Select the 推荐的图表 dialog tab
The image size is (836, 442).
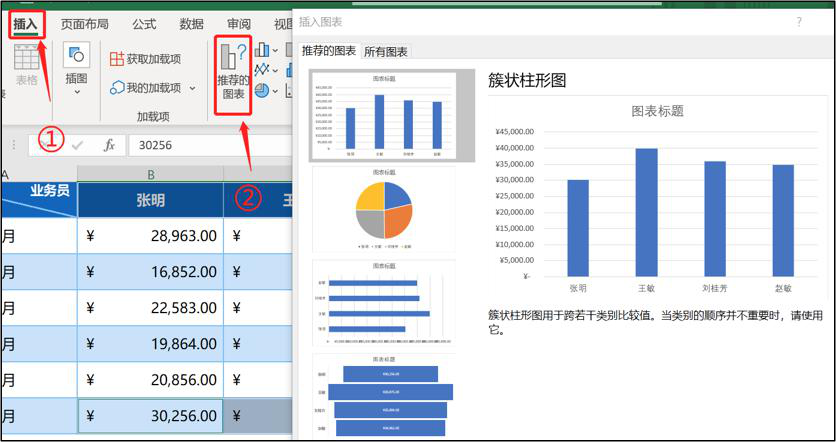point(328,51)
